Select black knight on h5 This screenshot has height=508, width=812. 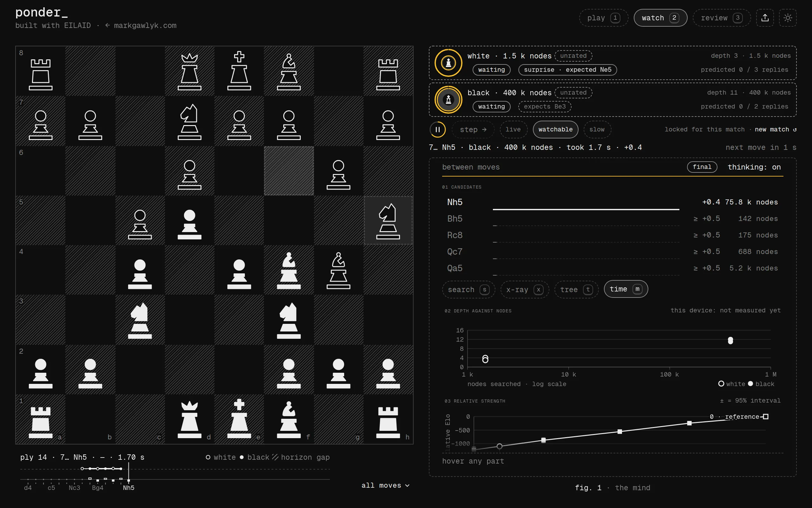point(388,220)
